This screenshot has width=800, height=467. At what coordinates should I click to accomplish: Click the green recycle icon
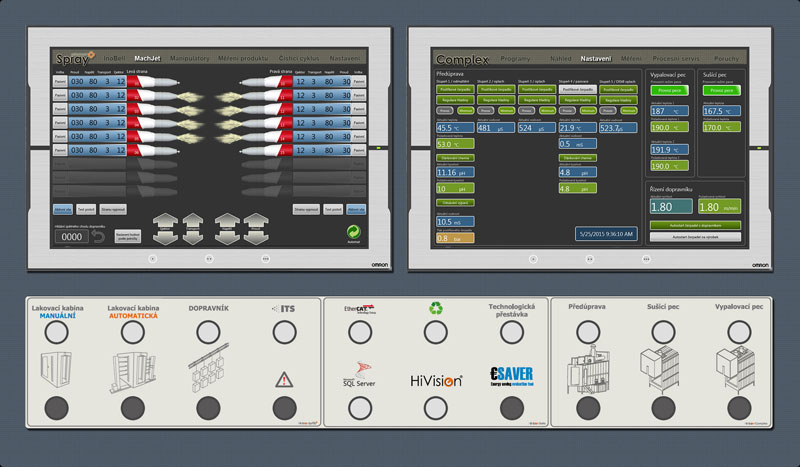click(435, 310)
